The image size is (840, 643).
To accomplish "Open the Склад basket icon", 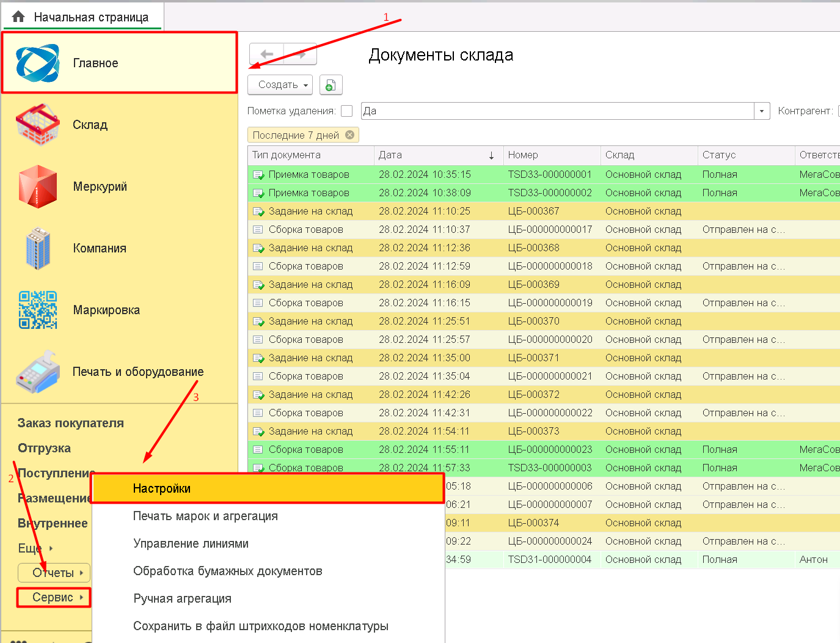I will pos(38,125).
